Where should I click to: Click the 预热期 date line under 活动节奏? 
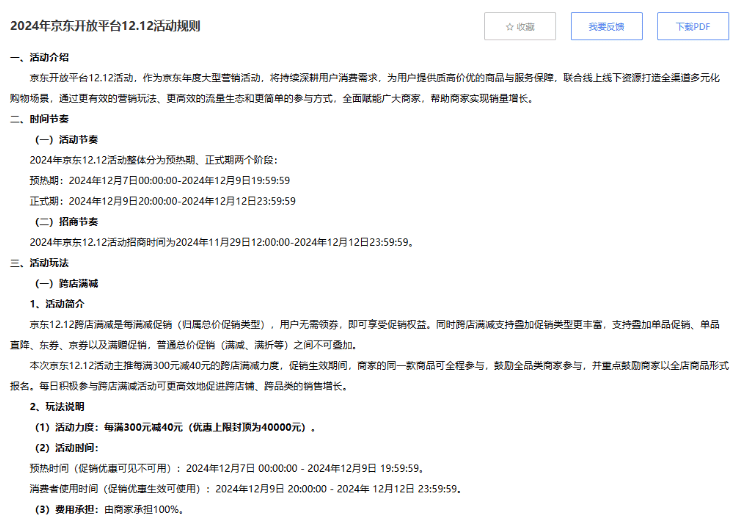[x=159, y=180]
